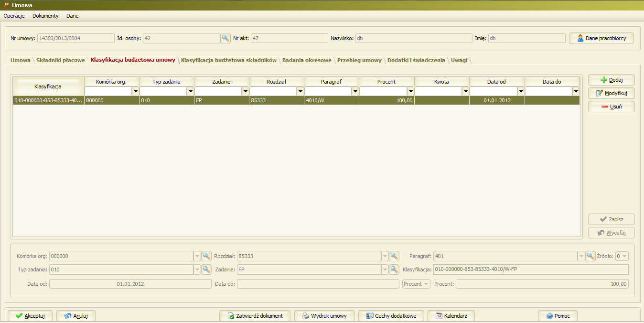Open dropdown arrow of Paragraf field 401
The width and height of the screenshot is (644, 323).
tap(581, 256)
